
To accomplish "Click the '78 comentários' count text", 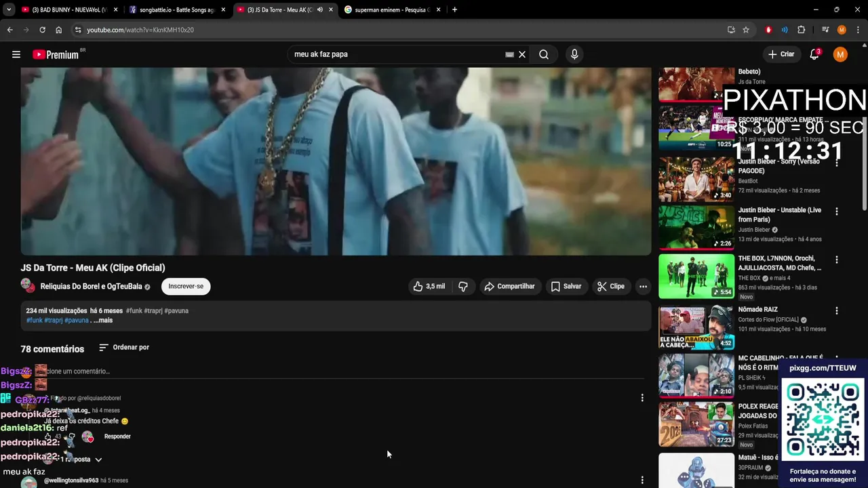I will (x=52, y=349).
